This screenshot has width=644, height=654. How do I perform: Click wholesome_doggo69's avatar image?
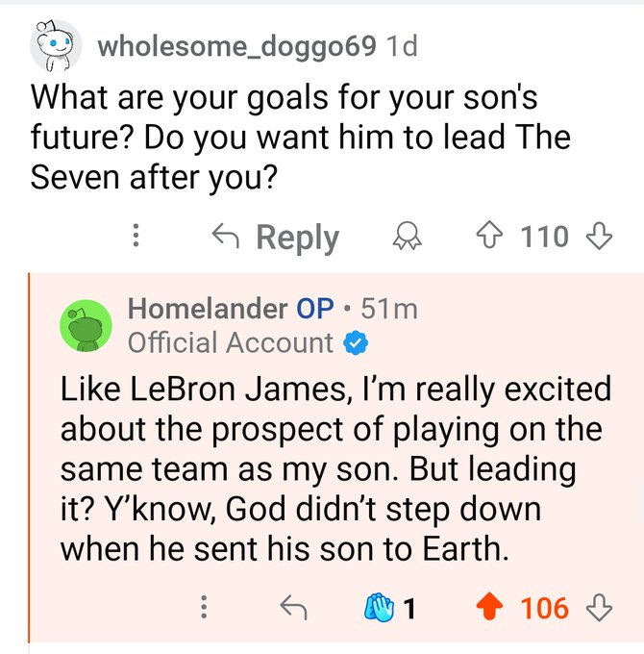tap(55, 47)
